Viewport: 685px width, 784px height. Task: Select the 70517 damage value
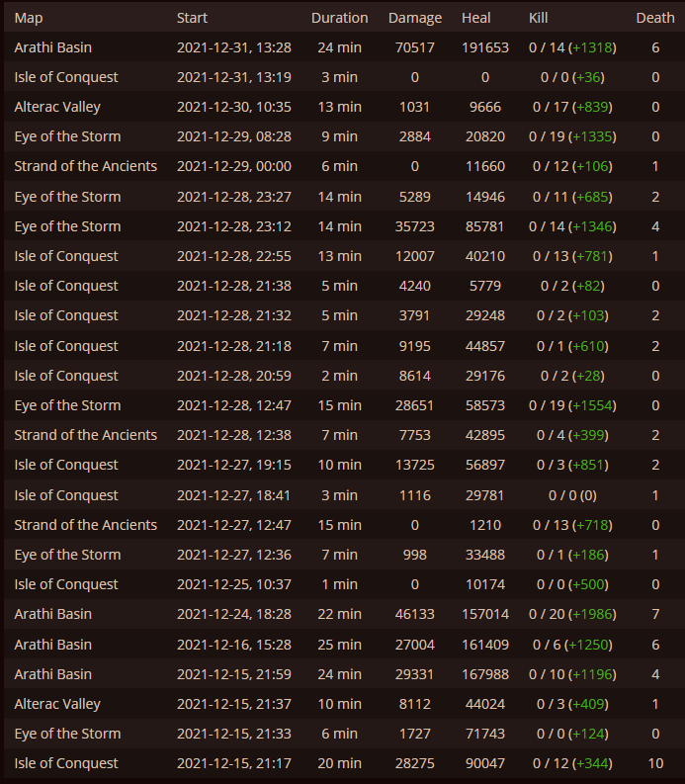[x=414, y=47]
